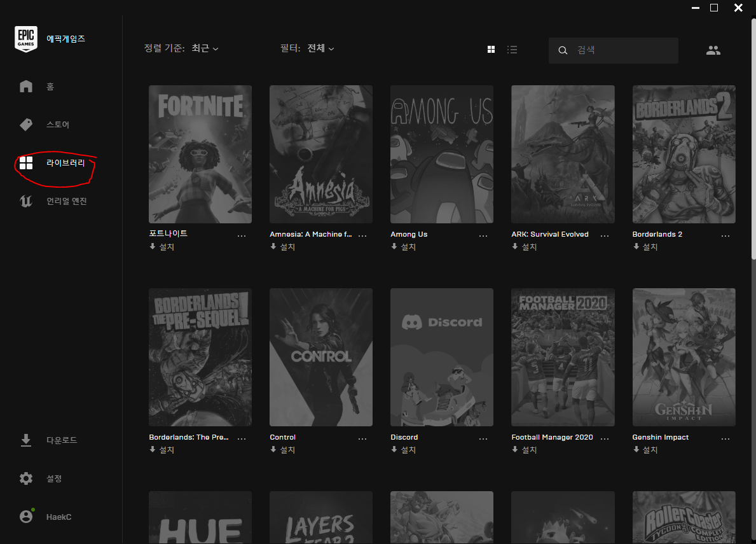Click install arrow icon under 포트나이트
This screenshot has width=756, height=544.
153,246
